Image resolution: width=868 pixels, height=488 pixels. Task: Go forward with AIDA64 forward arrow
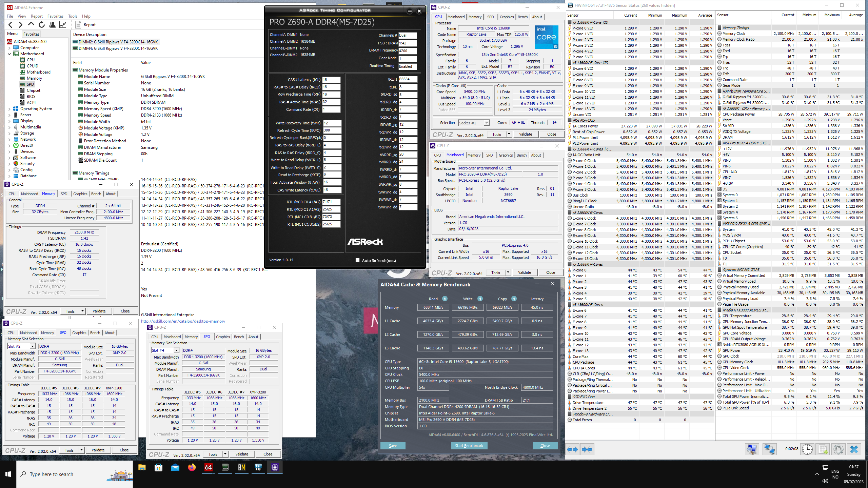coord(21,24)
